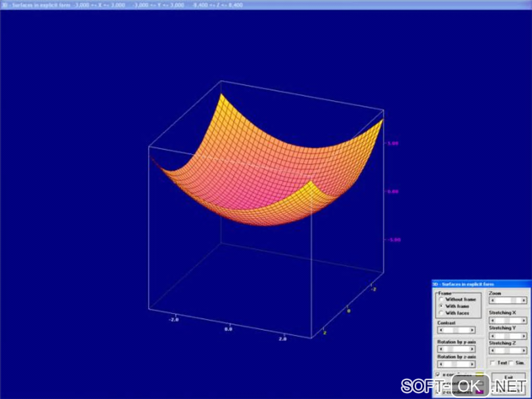The height and width of the screenshot is (399, 532).
Task: Click the 'Rotation by y-axis' right arrow
Action: (x=472, y=349)
